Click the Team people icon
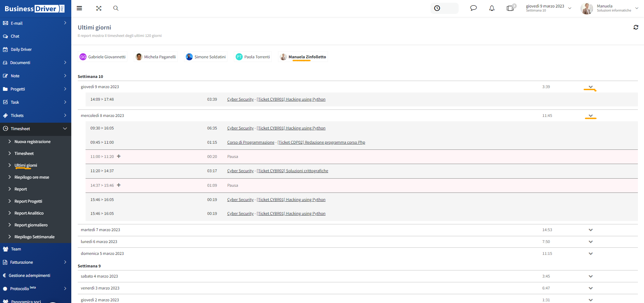This screenshot has height=303, width=644. pyautogui.click(x=5, y=249)
